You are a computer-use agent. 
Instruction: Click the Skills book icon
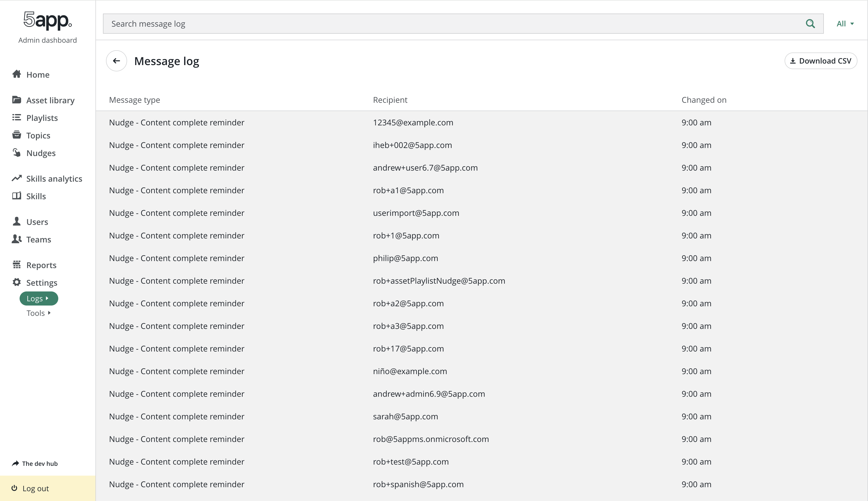(17, 196)
